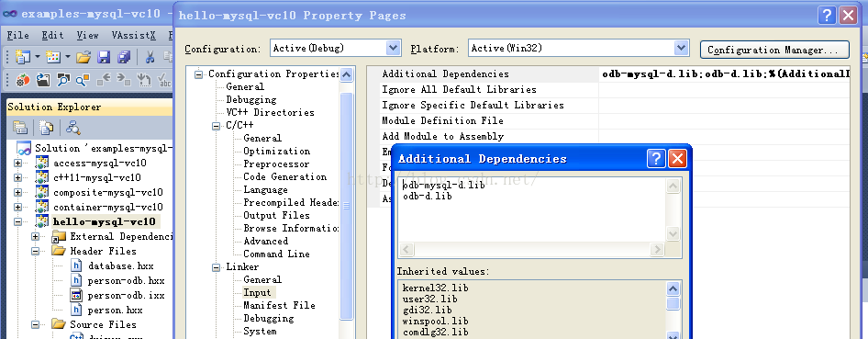The image size is (868, 339).
Task: Open the VAssistX menu
Action: point(133,36)
